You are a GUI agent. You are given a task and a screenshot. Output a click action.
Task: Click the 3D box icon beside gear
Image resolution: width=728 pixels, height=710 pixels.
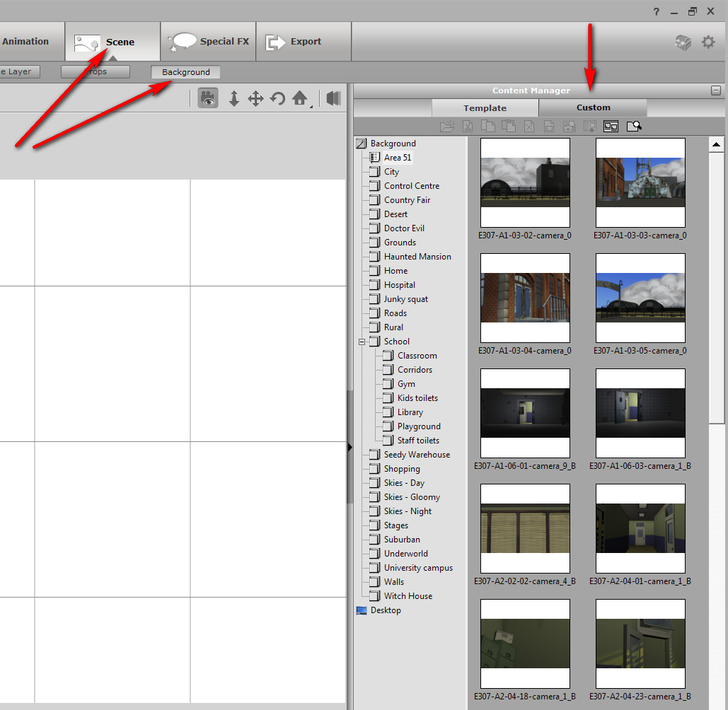pyautogui.click(x=683, y=42)
